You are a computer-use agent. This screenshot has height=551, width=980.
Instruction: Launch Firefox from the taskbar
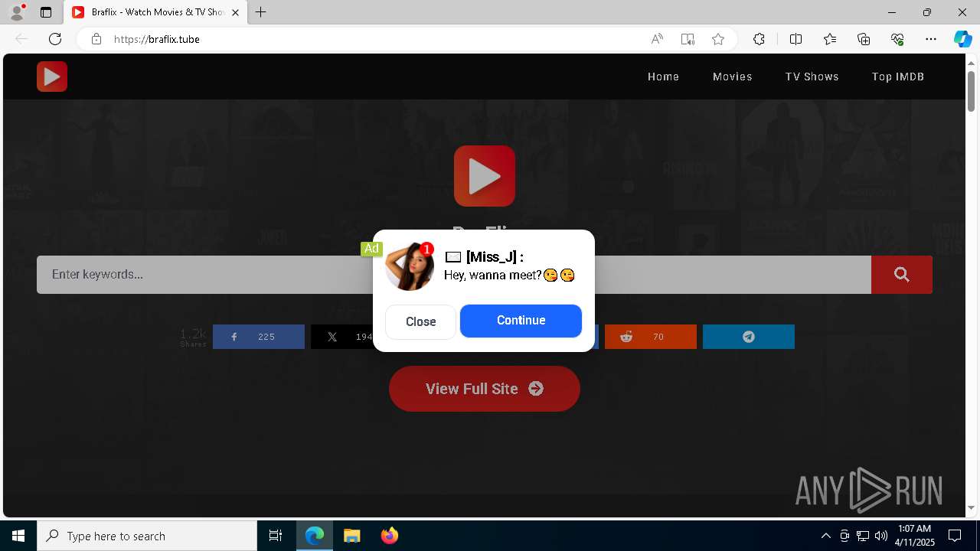pyautogui.click(x=389, y=536)
